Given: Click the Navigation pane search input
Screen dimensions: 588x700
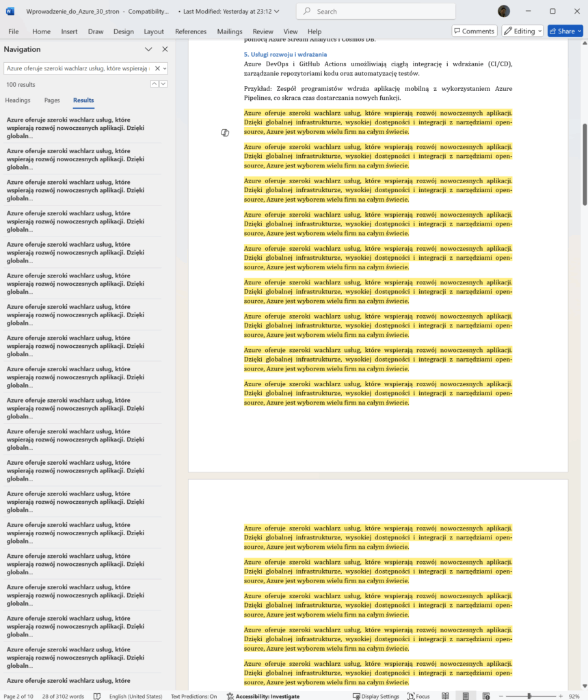Looking at the screenshot, I should (x=79, y=68).
